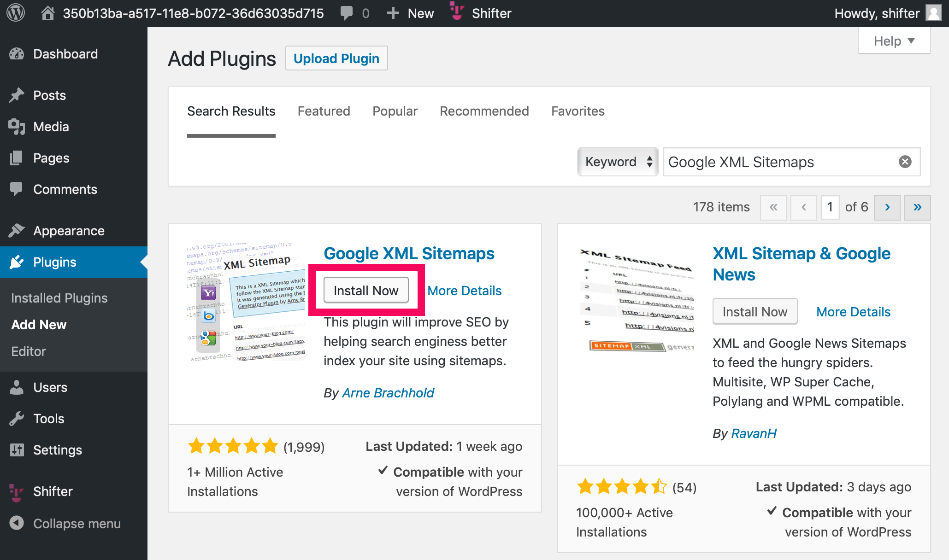Click the Posts pushpin icon
Viewport: 949px width, 560px height.
(17, 95)
